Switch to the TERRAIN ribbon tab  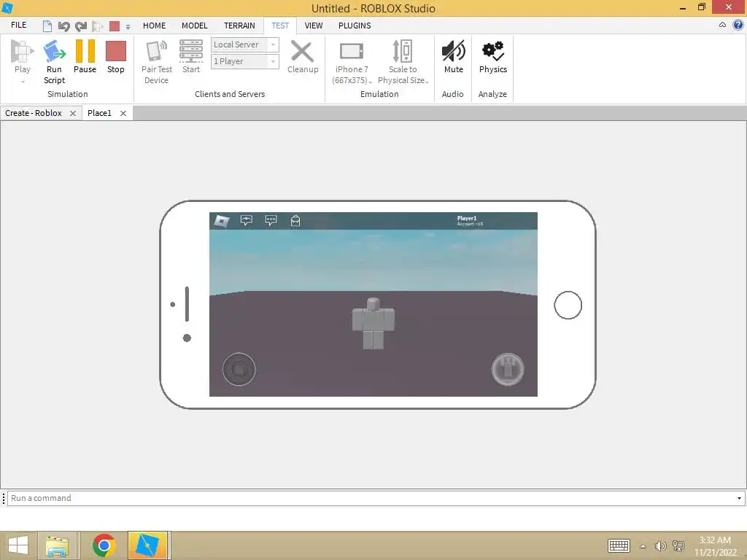[x=239, y=26]
